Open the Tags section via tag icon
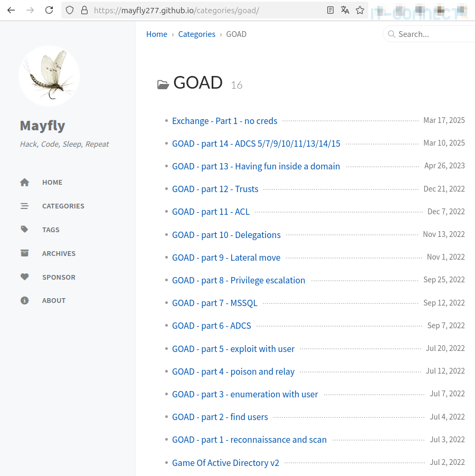 (x=24, y=229)
